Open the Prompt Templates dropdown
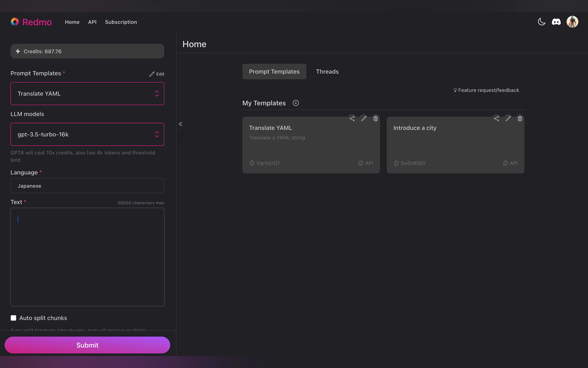 coord(87,93)
